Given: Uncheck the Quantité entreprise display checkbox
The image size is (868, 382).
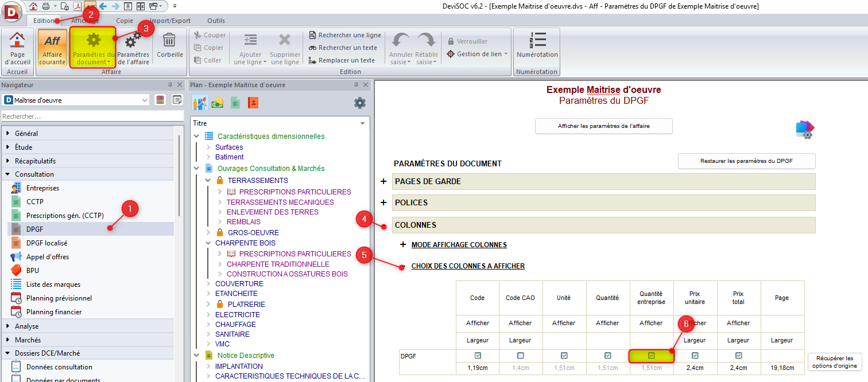Looking at the screenshot, I should coord(651,356).
